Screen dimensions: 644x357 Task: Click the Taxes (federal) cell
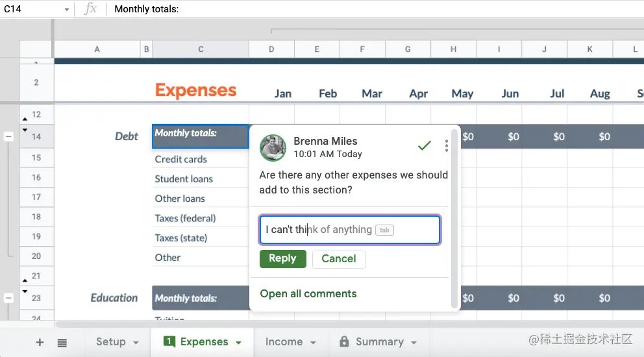click(201, 218)
